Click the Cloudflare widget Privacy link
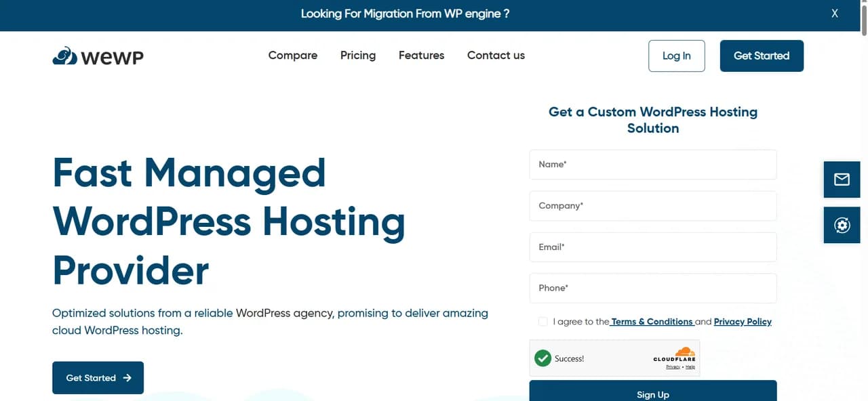The height and width of the screenshot is (401, 868). [x=673, y=367]
